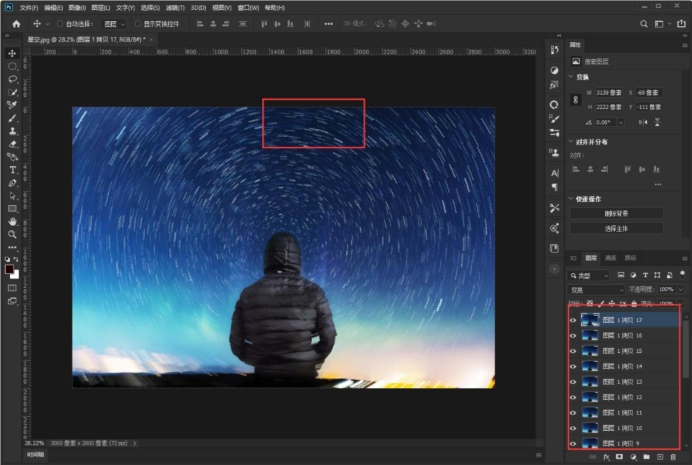Select the Zoom tool in the toolbar
This screenshot has height=465, width=692.
[x=12, y=234]
